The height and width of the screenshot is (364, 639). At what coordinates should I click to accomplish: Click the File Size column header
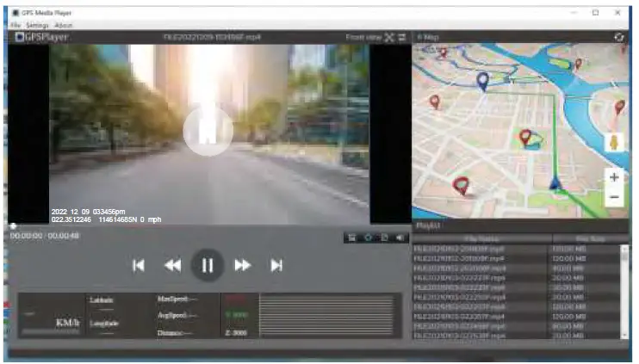(590, 239)
